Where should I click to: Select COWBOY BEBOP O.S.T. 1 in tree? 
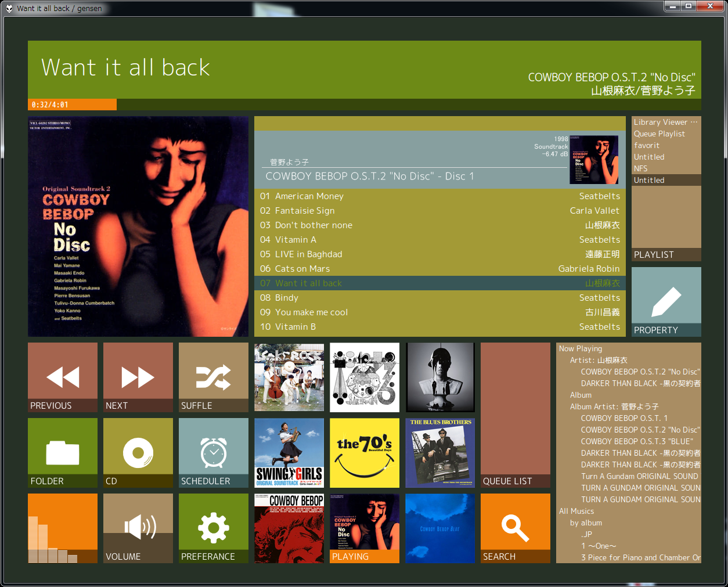tap(624, 418)
